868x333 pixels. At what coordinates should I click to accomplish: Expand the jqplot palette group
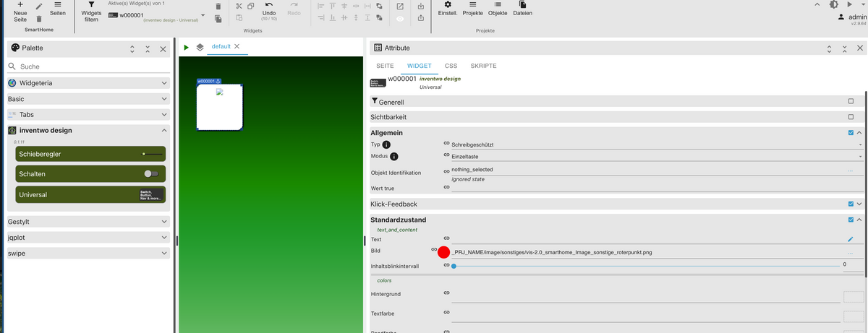point(164,238)
